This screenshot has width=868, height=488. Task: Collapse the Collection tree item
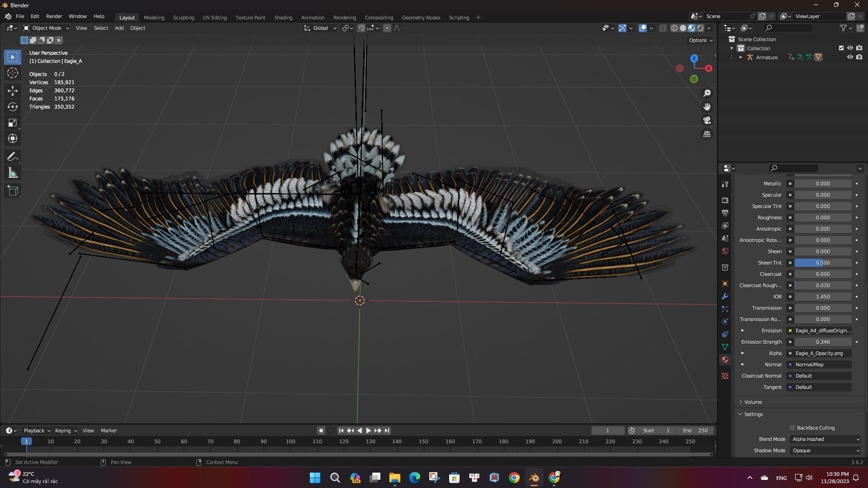click(731, 48)
